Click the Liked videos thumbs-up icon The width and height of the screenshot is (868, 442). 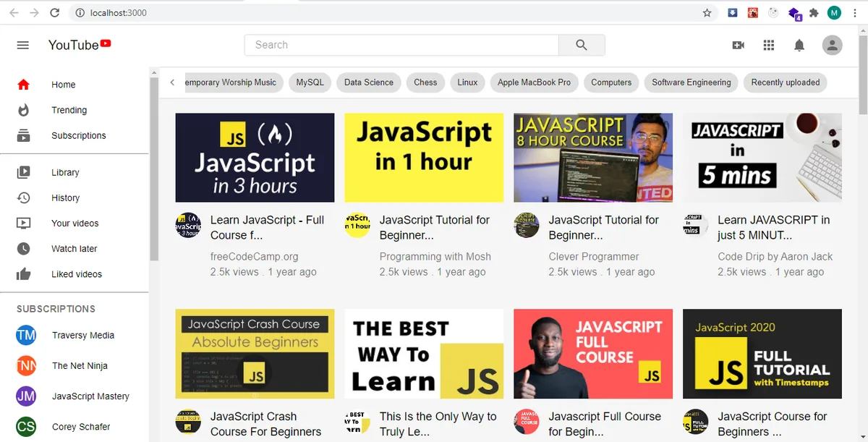point(23,273)
